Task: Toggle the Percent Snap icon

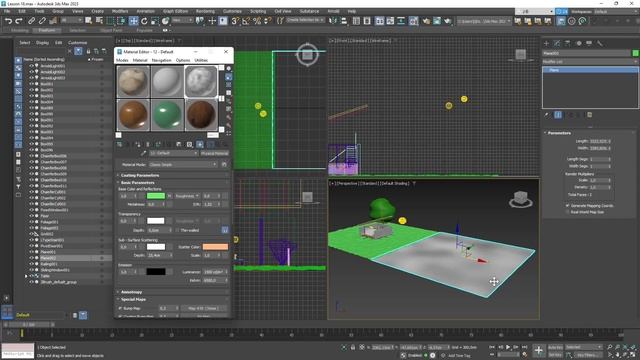Action: pyautogui.click(x=257, y=21)
